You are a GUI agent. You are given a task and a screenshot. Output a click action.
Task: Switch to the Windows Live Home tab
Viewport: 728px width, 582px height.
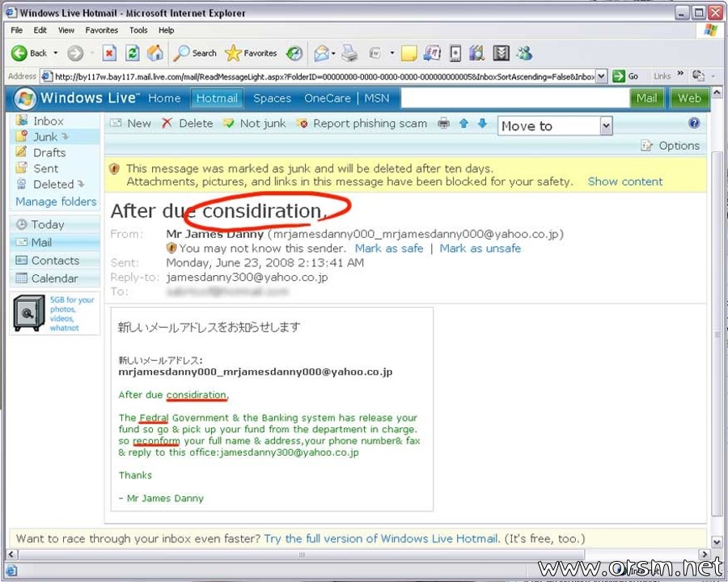click(x=164, y=99)
